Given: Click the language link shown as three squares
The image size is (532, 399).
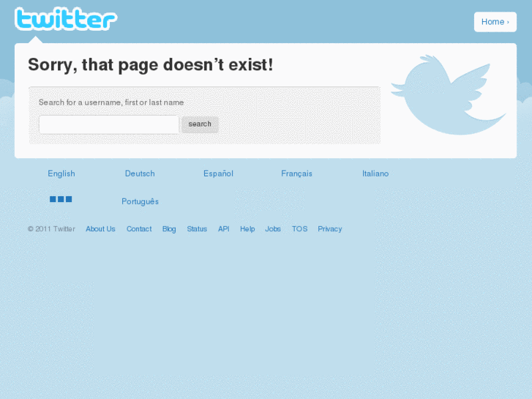Looking at the screenshot, I should [61, 199].
